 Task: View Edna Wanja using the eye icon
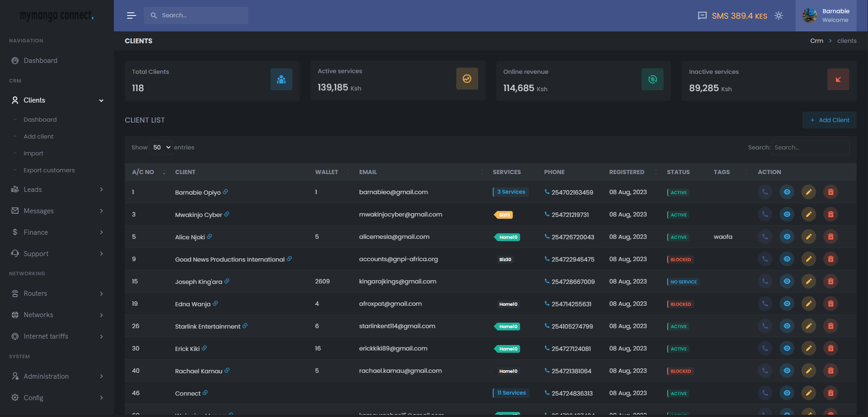pyautogui.click(x=786, y=304)
